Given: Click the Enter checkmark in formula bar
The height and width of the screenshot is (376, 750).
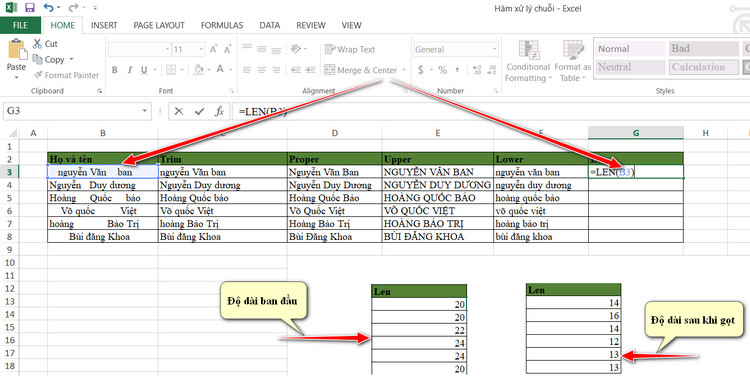Looking at the screenshot, I should (199, 111).
